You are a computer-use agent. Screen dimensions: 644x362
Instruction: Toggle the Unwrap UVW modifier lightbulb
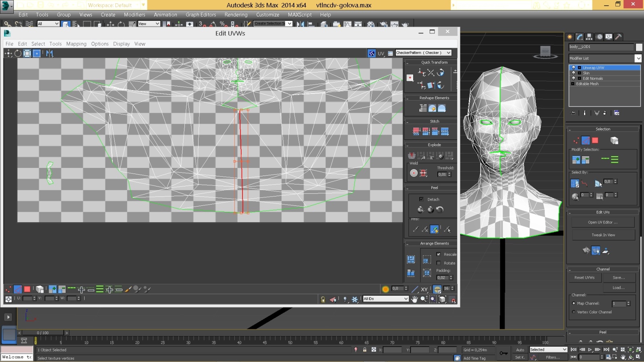[x=574, y=68]
